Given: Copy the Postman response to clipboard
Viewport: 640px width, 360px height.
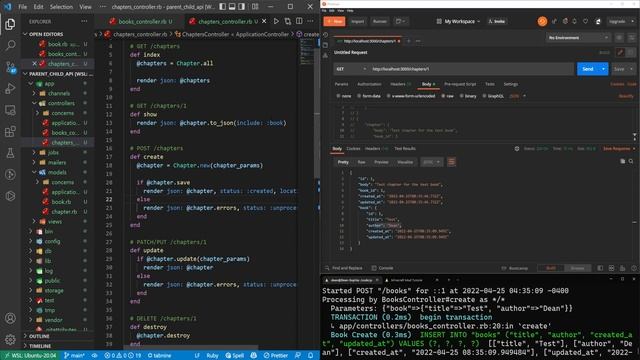Looking at the screenshot, I should pos(622,162).
